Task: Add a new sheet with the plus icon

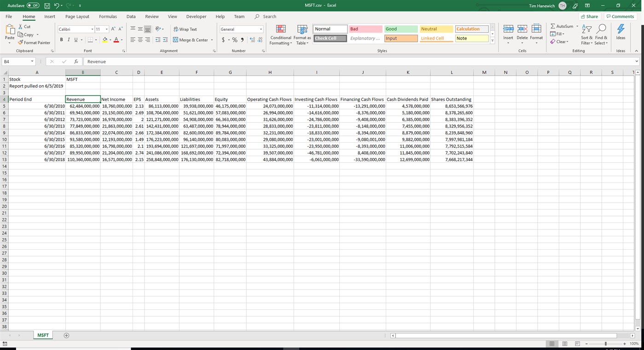Action: click(x=66, y=336)
